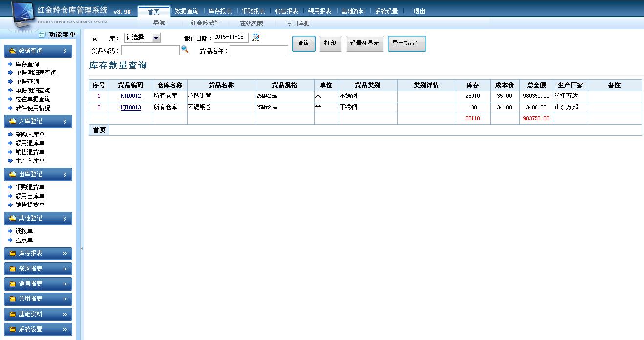The height and width of the screenshot is (340, 644).
Task: Open item code link HJL0012
Action: 130,96
